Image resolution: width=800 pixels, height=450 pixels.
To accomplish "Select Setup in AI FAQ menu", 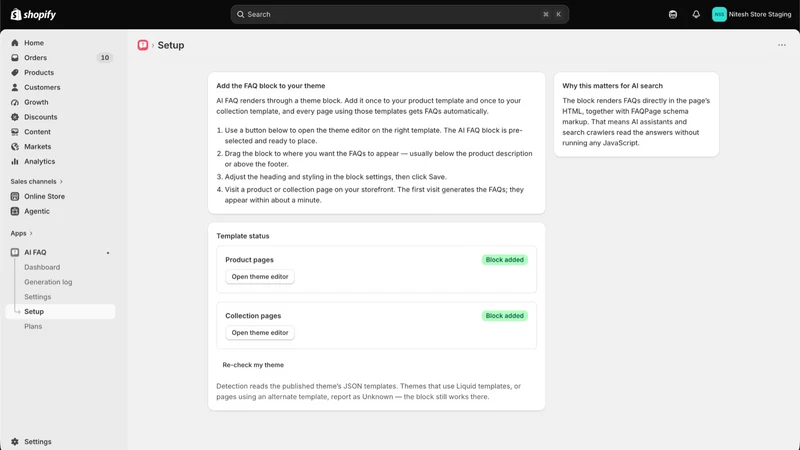I will click(60, 312).
